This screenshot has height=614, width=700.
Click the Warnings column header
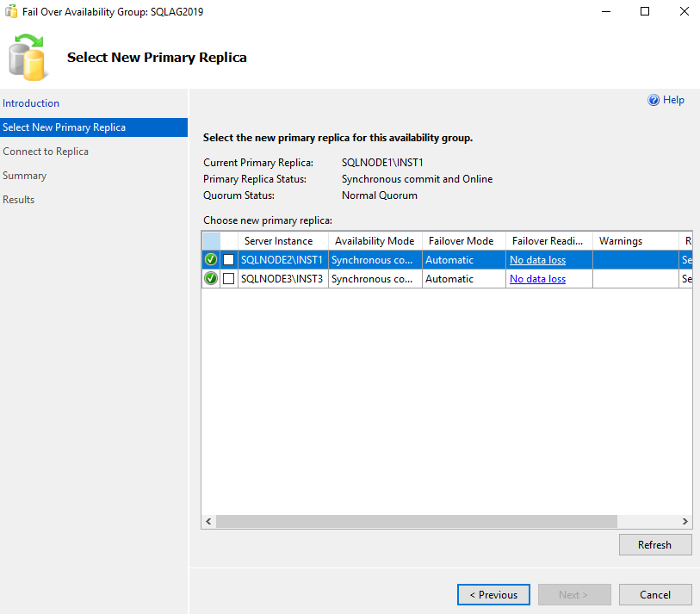pos(635,241)
